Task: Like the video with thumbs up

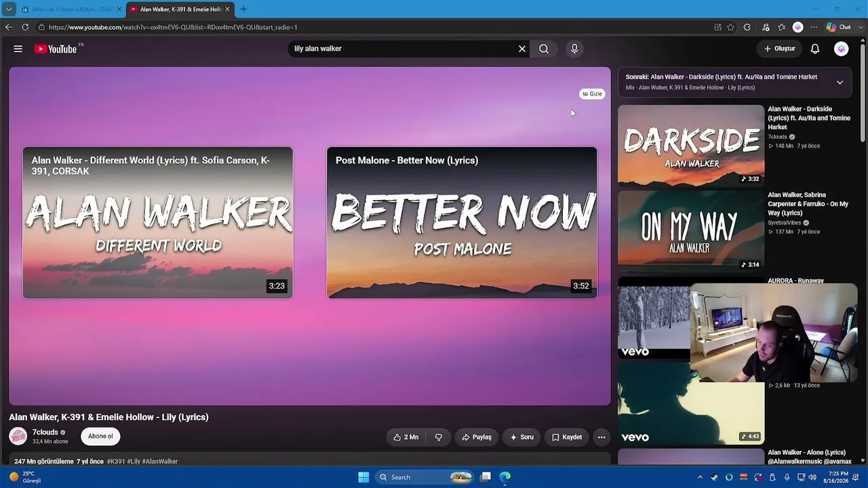Action: tap(406, 437)
